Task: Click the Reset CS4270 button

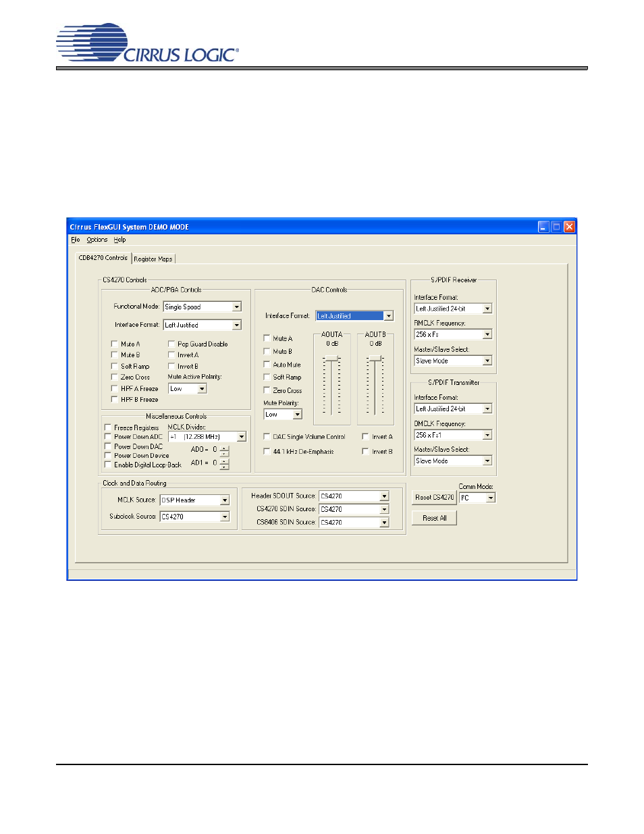Action: click(434, 497)
